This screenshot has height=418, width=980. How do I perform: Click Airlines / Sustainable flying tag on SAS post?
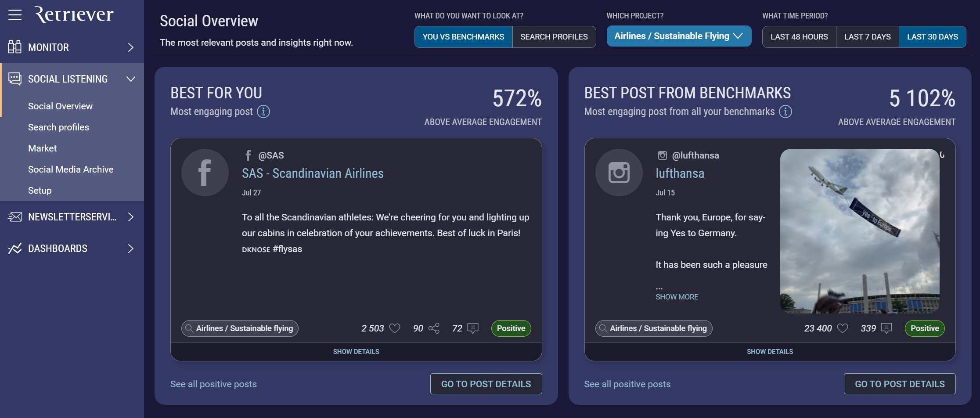[240, 328]
